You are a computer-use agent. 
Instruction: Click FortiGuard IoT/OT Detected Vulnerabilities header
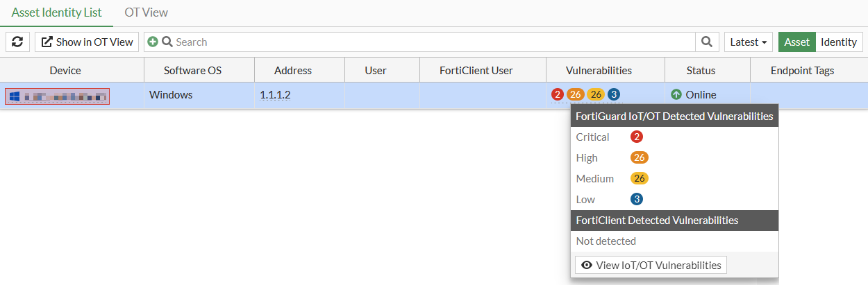[674, 116]
